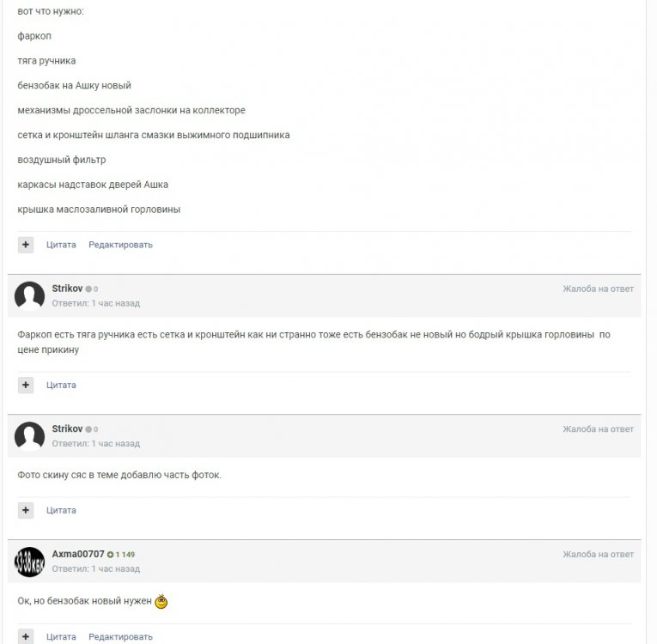
Task: Click the multiquote plus under the parts list post
Action: pos(26,245)
